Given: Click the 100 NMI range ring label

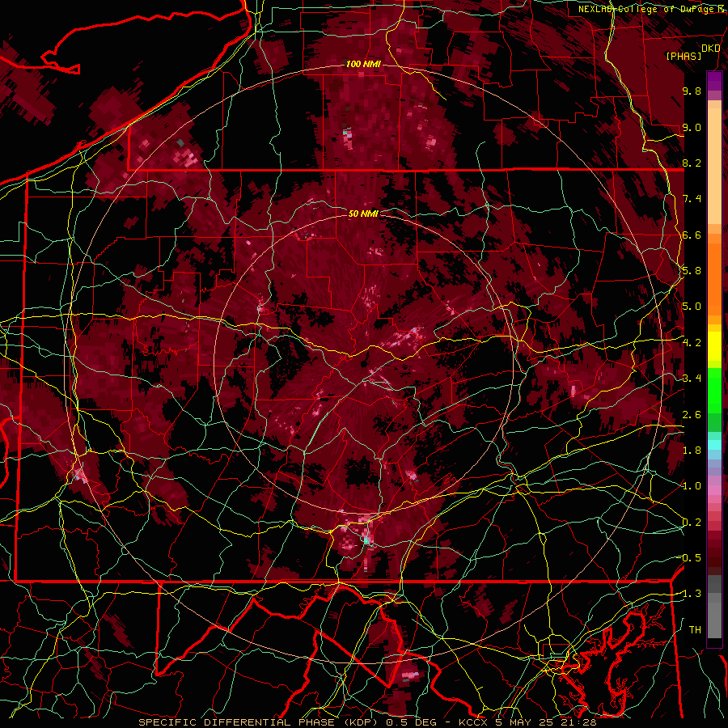Looking at the screenshot, I should coord(363,64).
